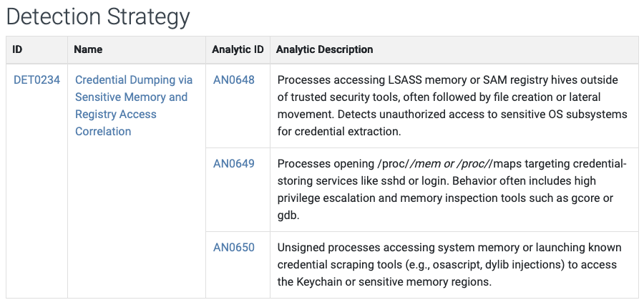Open the DET0234 detection strategy link
Image resolution: width=644 pixels, height=305 pixels.
click(36, 80)
